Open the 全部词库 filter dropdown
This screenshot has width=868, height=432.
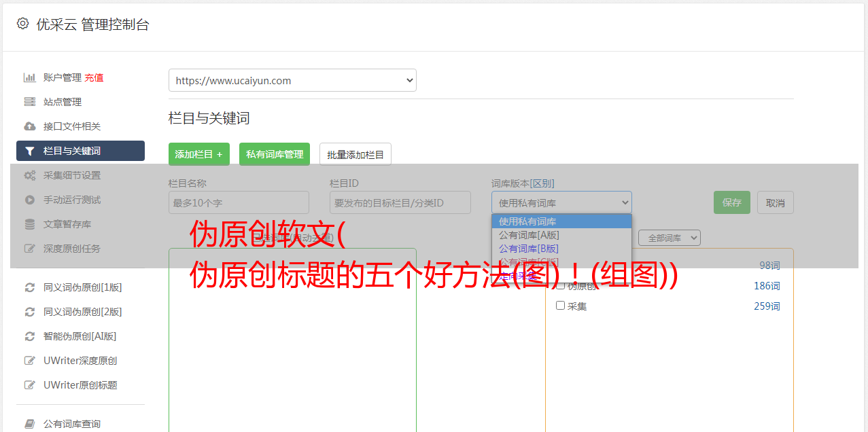coord(670,238)
